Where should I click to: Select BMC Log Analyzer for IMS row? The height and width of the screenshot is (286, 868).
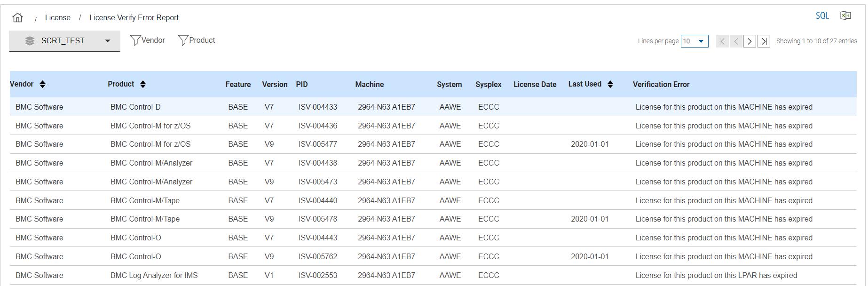tap(154, 276)
